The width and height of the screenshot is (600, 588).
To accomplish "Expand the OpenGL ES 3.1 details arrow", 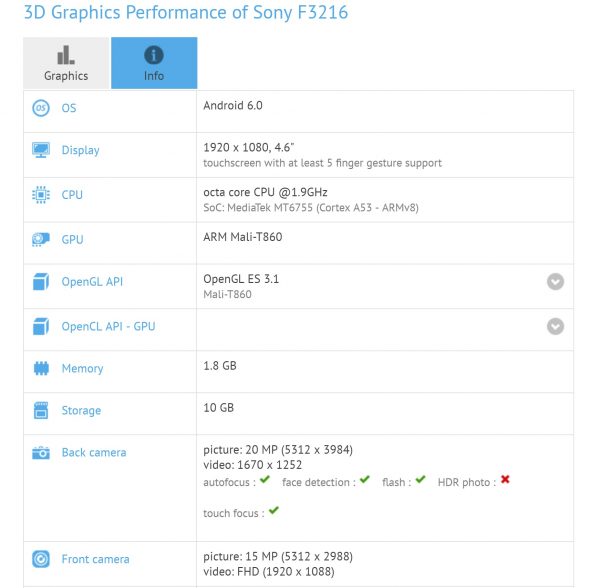I will tap(555, 282).
